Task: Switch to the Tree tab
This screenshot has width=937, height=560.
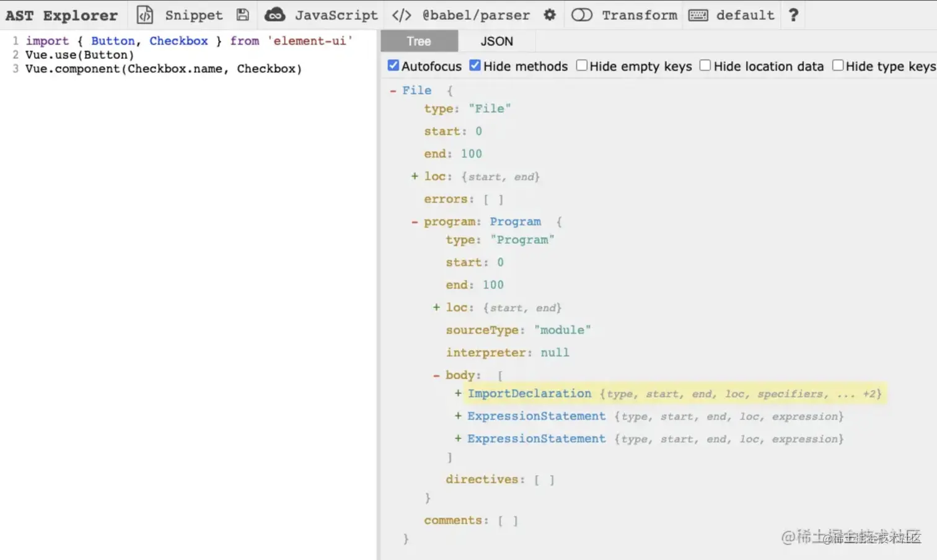Action: pyautogui.click(x=419, y=42)
